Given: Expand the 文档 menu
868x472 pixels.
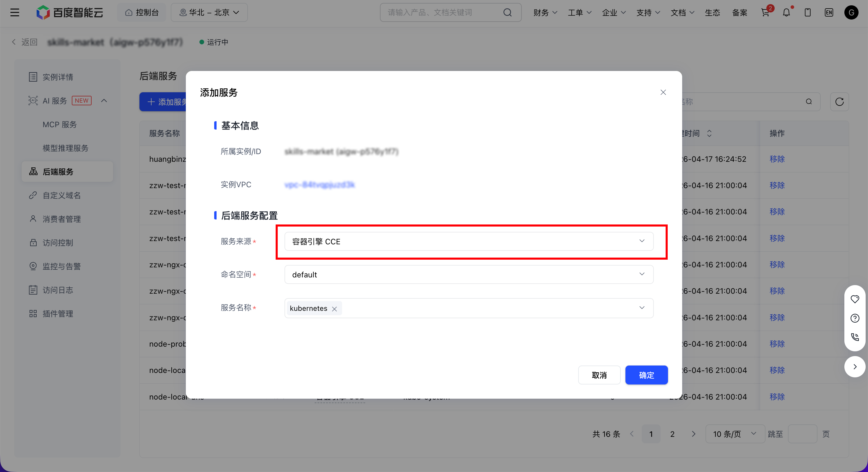Looking at the screenshot, I should [x=682, y=12].
